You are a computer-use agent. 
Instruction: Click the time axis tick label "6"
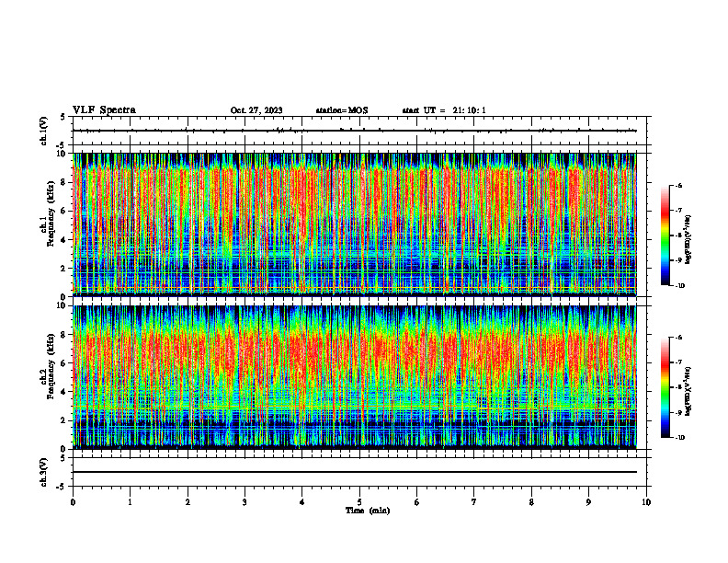coord(417,502)
